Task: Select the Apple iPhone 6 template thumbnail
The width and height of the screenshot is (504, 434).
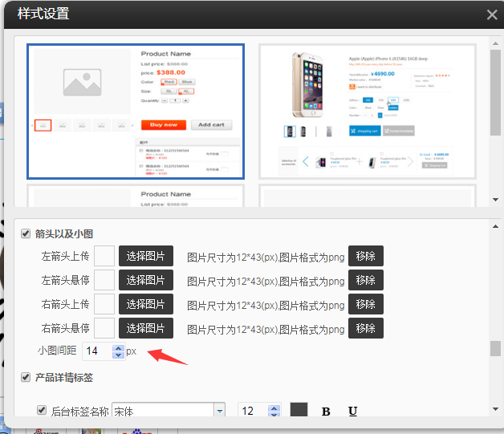Action: point(367,111)
